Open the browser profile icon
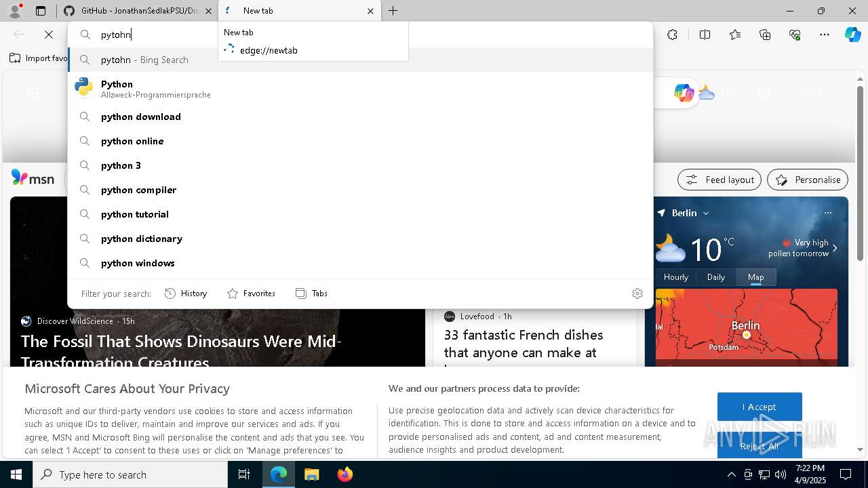 14,11
